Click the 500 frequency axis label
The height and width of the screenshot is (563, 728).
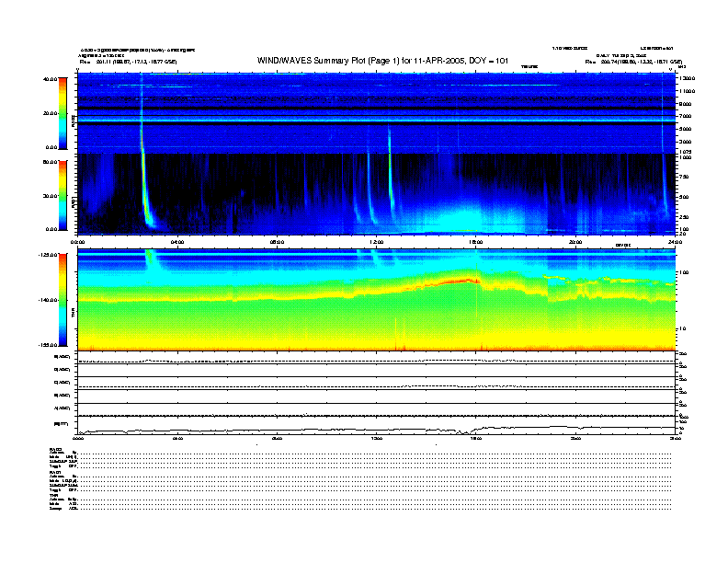[x=684, y=197]
